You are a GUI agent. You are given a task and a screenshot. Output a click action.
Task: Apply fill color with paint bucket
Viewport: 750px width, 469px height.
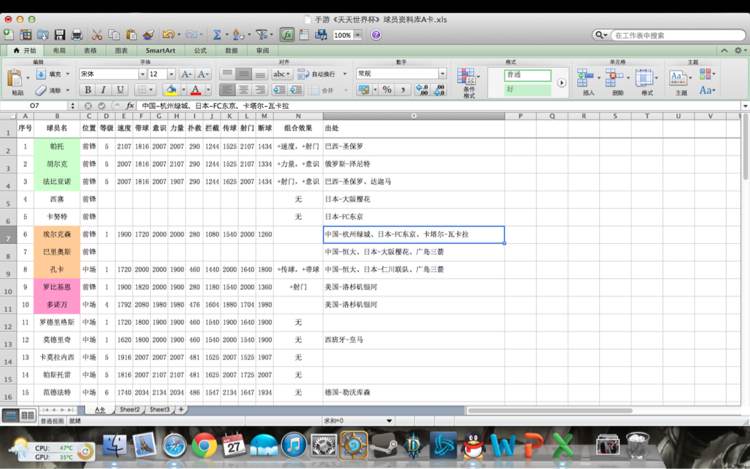coord(171,89)
